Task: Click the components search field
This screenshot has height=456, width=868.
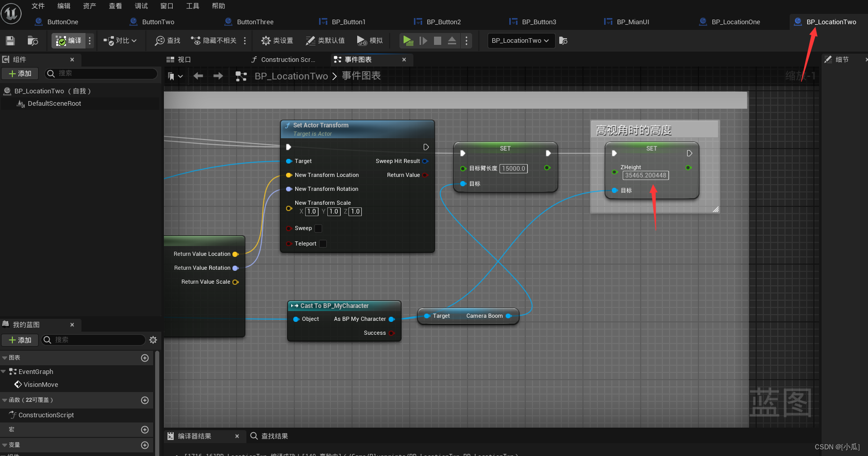Action: [x=101, y=74]
